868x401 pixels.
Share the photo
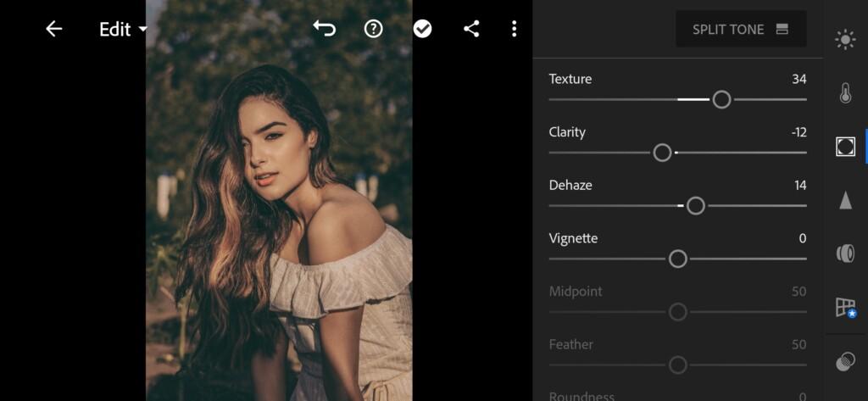471,29
